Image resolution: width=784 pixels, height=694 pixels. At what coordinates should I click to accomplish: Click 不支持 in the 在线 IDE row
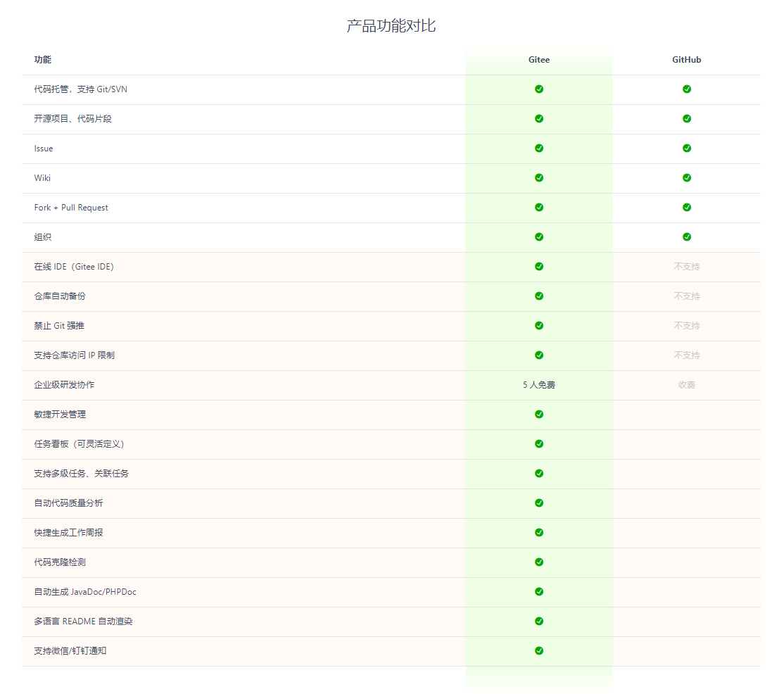tap(686, 267)
